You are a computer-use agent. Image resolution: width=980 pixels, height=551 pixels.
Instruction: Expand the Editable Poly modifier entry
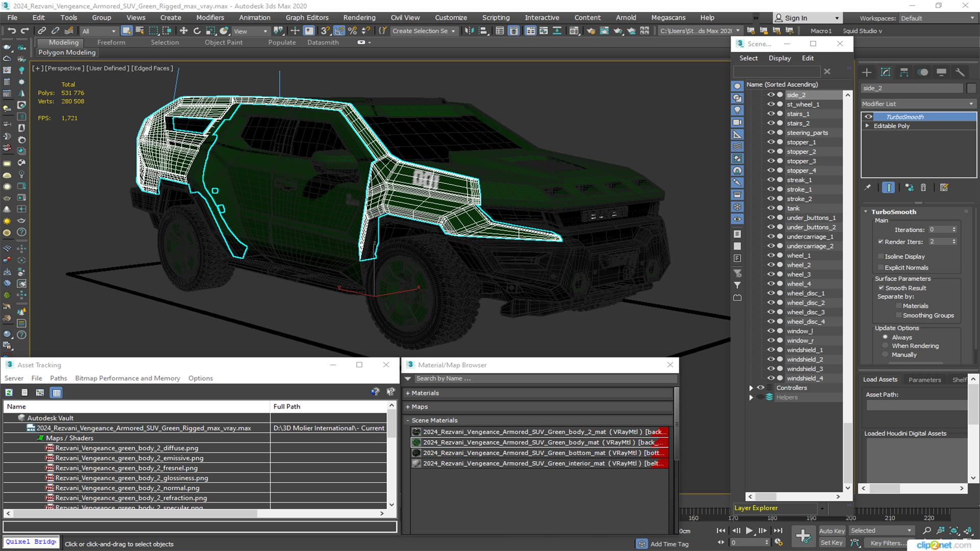867,126
